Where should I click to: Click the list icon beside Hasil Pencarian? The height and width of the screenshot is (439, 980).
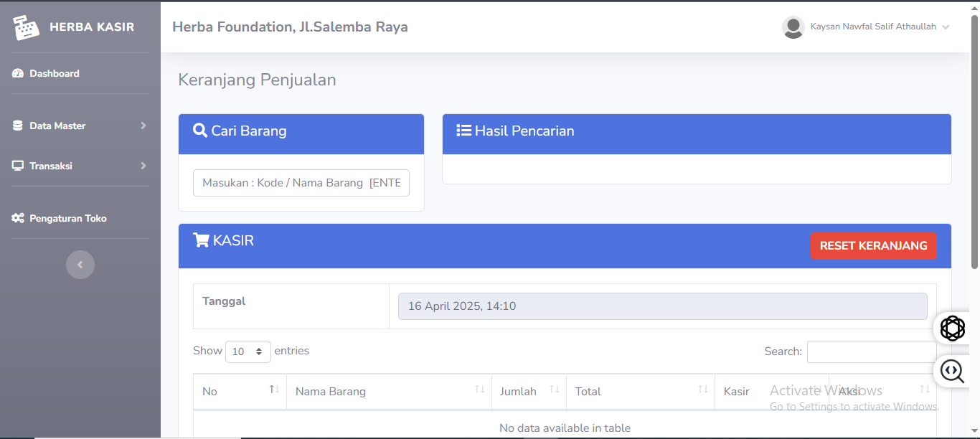(463, 131)
